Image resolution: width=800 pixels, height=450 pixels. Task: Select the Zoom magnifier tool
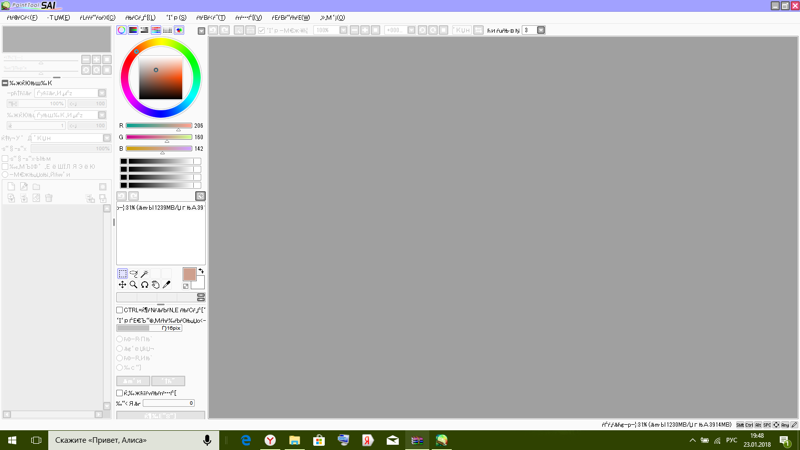(134, 285)
